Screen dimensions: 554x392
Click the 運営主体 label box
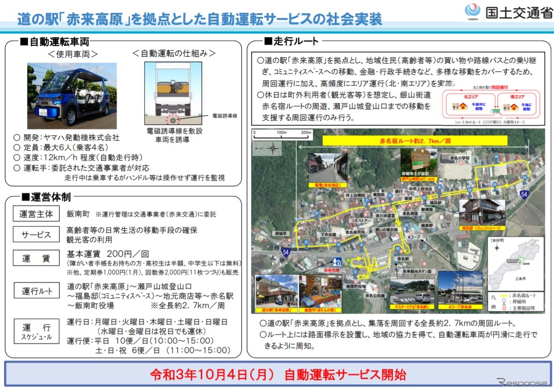pos(36,214)
